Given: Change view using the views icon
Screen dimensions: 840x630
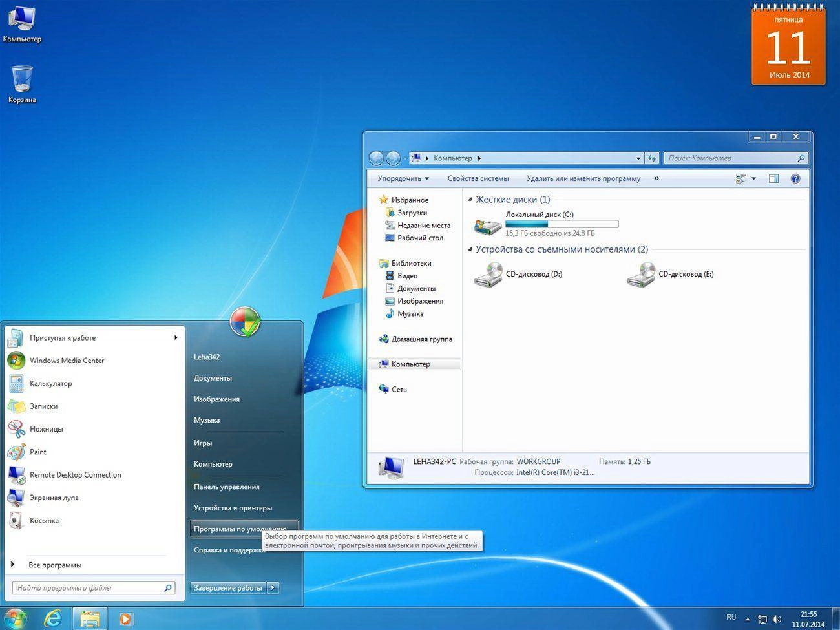Looking at the screenshot, I should coord(740,178).
